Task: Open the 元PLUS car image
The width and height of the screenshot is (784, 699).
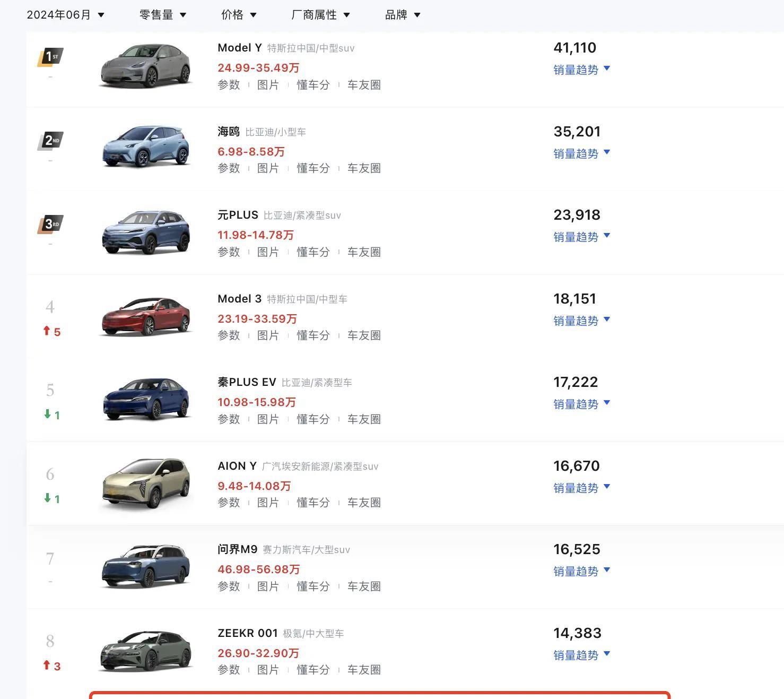Action: (x=146, y=232)
